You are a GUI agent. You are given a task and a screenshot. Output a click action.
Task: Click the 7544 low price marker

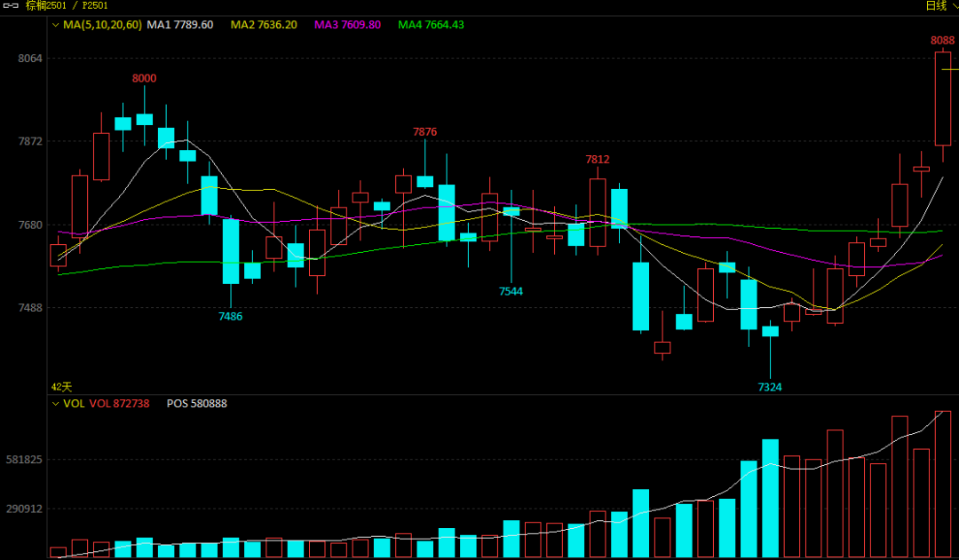(x=511, y=291)
